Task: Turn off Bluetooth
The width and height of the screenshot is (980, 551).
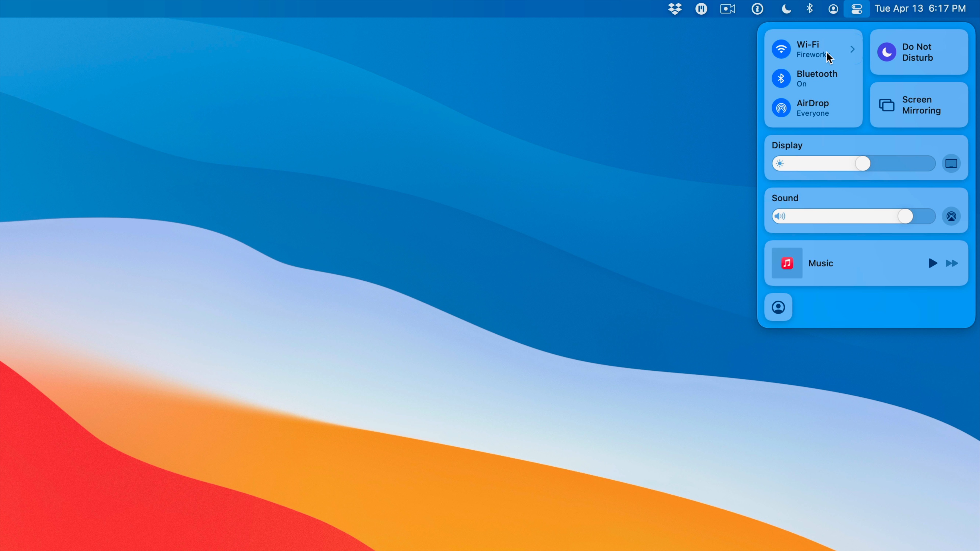Action: click(781, 78)
